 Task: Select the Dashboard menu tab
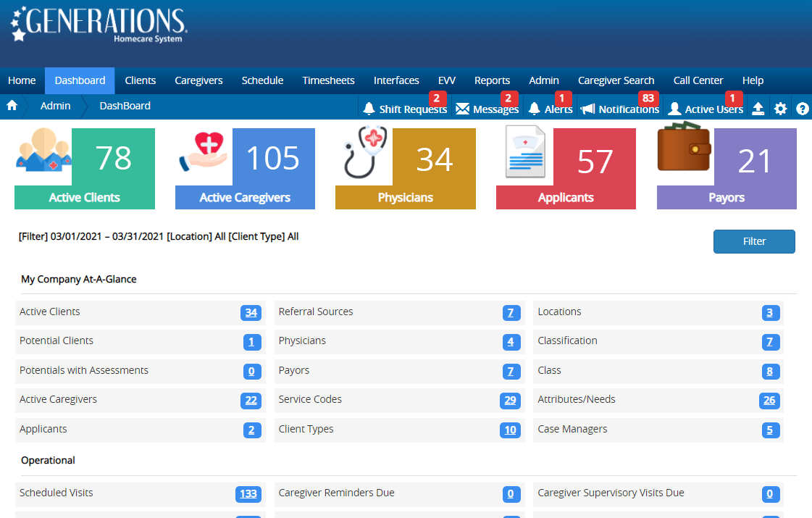click(80, 81)
